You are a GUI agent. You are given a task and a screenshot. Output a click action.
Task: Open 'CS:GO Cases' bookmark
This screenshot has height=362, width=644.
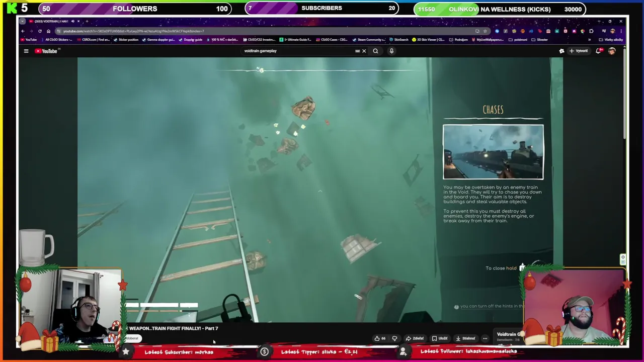(332, 40)
